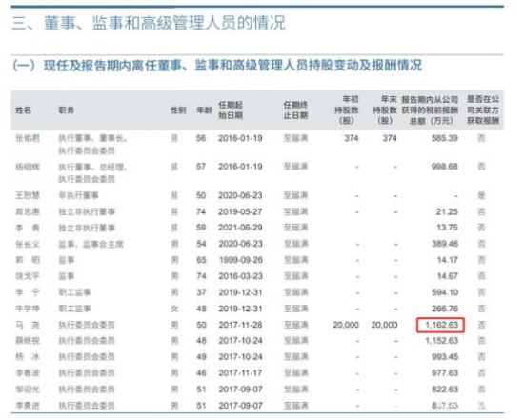Select the compensation value 14.17
This screenshot has width=524, height=420.
coord(447,260)
